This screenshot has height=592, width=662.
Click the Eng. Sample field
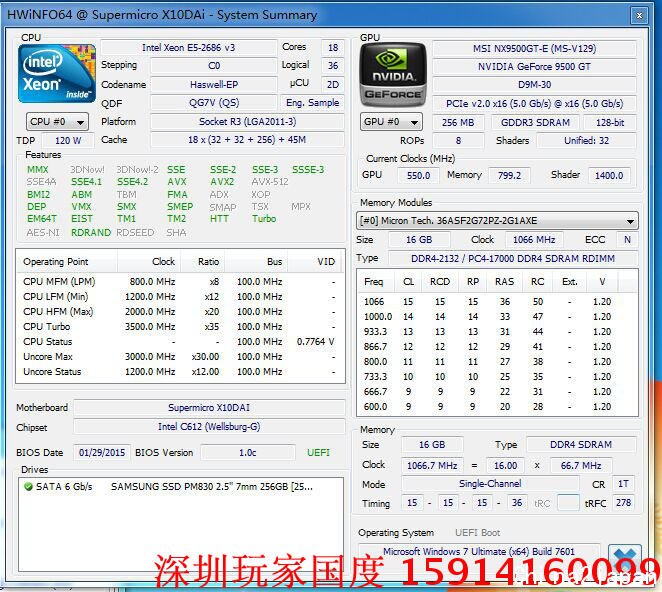point(312,103)
